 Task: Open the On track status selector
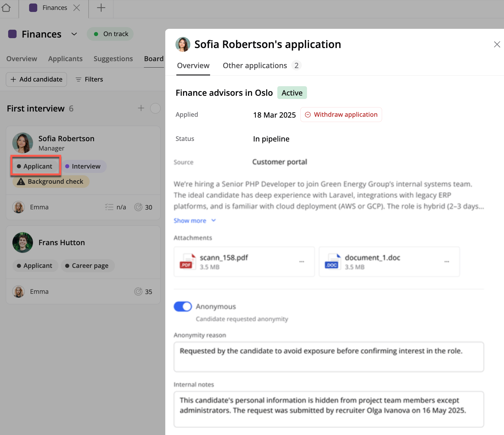(110, 34)
